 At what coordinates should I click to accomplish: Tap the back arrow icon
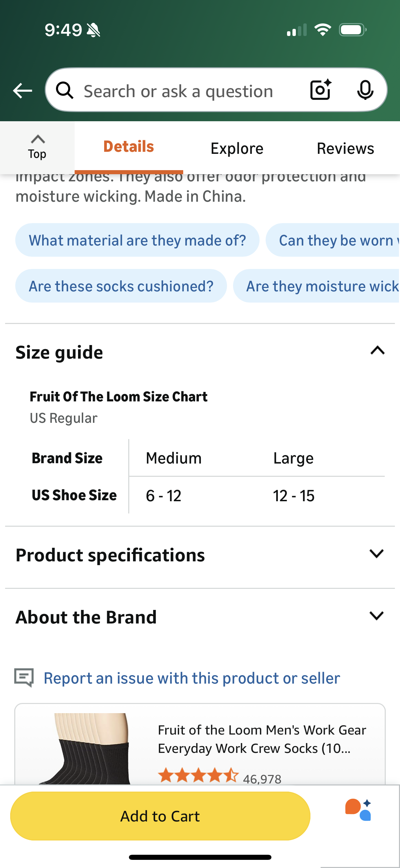22,91
